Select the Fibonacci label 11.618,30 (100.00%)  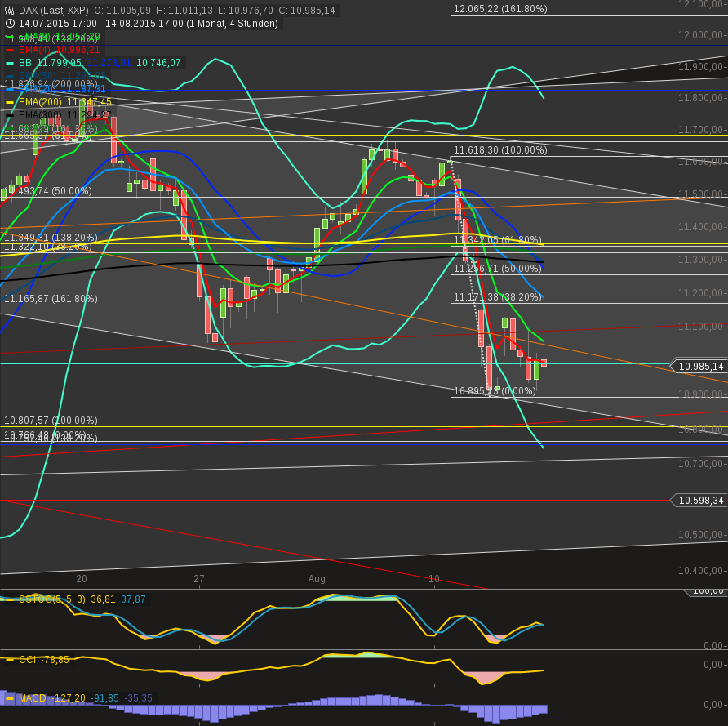pyautogui.click(x=500, y=150)
